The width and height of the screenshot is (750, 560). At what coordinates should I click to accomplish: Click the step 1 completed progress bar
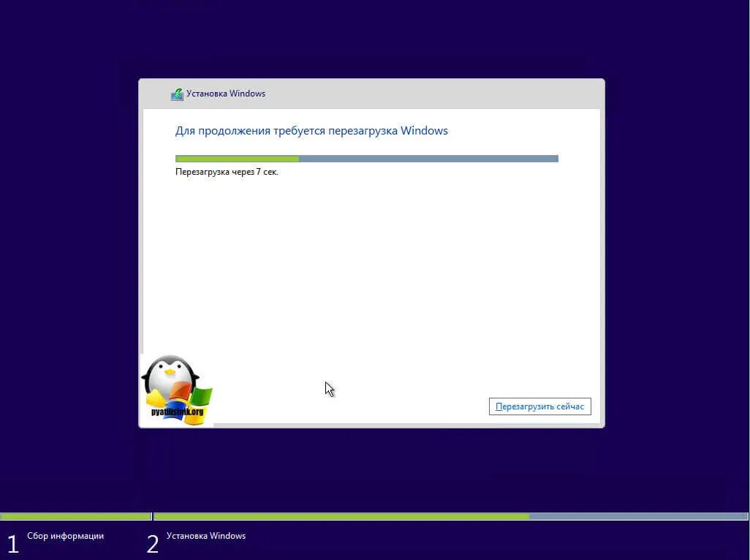pyautogui.click(x=76, y=516)
